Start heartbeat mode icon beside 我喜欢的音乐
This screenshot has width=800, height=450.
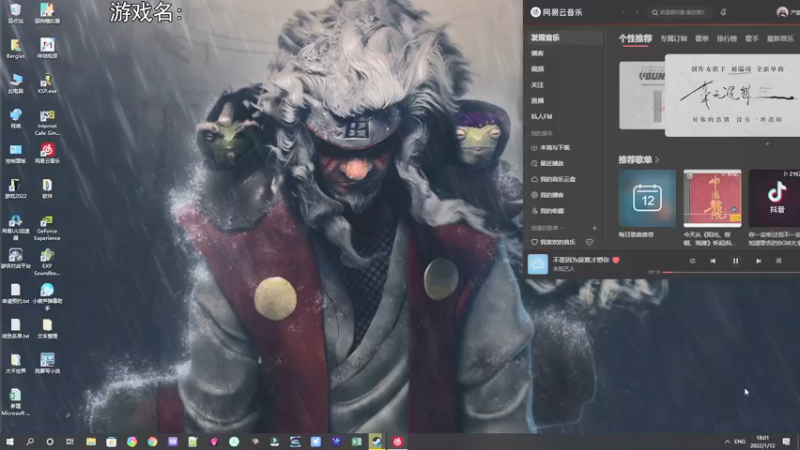click(x=589, y=242)
